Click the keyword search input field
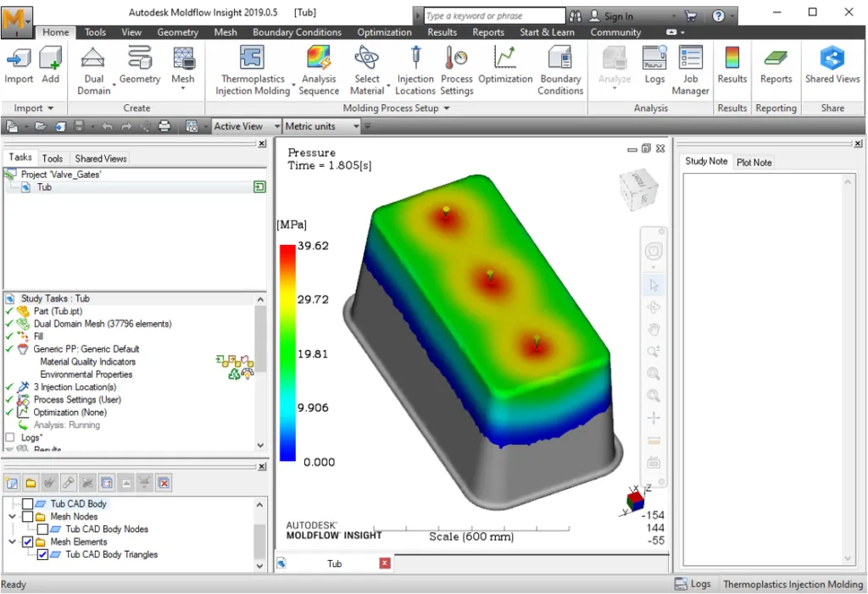 [494, 16]
